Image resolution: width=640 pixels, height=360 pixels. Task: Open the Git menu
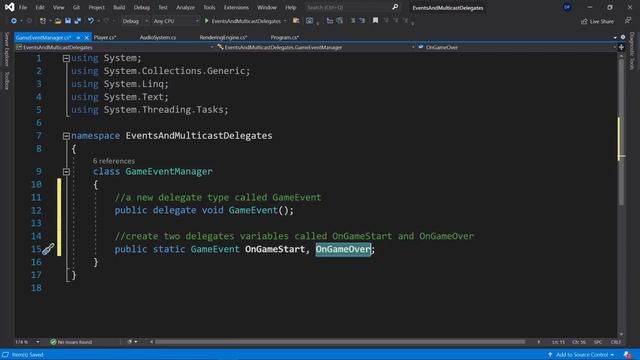(76, 7)
